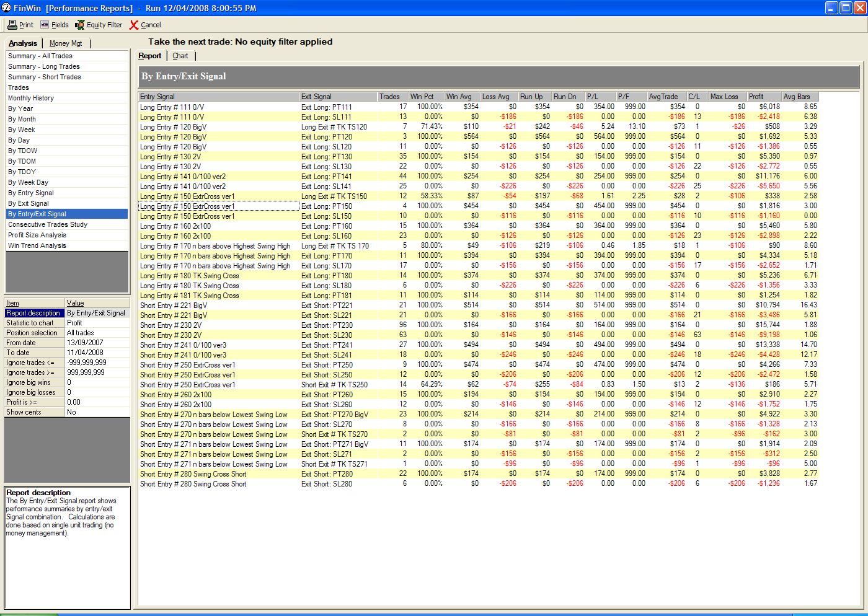Select the Long Entry # 150 ExtrCross PT150 row
The image size is (868, 616).
pyautogui.click(x=218, y=206)
